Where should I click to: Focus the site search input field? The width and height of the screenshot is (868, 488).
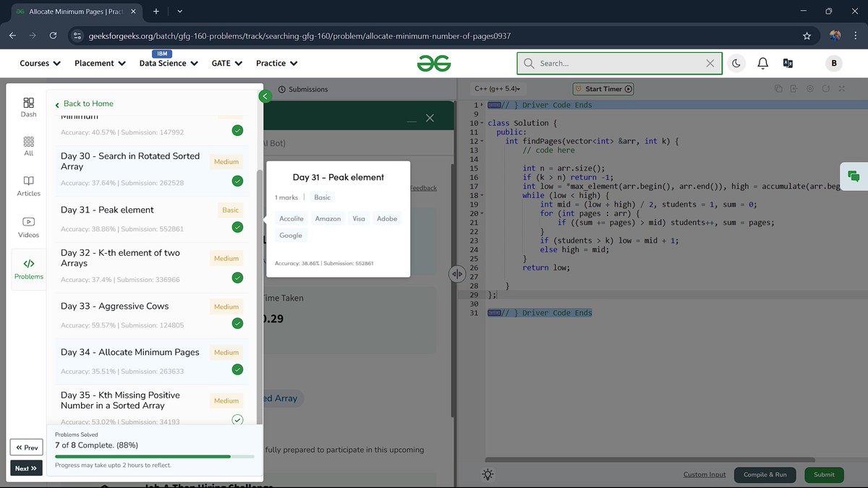click(x=618, y=64)
